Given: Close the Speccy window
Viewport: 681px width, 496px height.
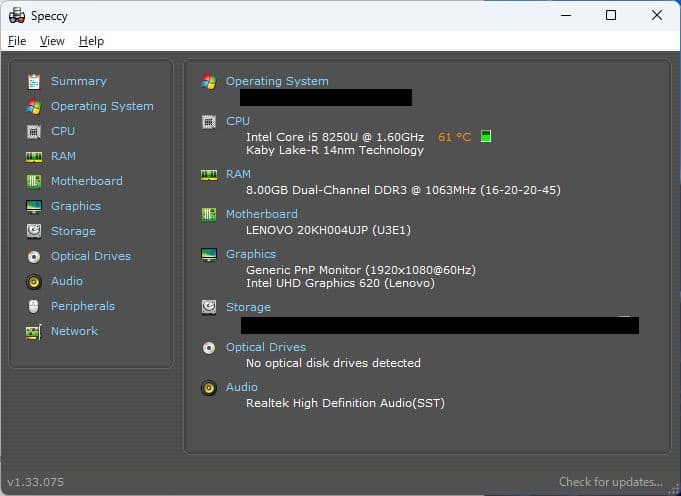Looking at the screenshot, I should (x=657, y=15).
